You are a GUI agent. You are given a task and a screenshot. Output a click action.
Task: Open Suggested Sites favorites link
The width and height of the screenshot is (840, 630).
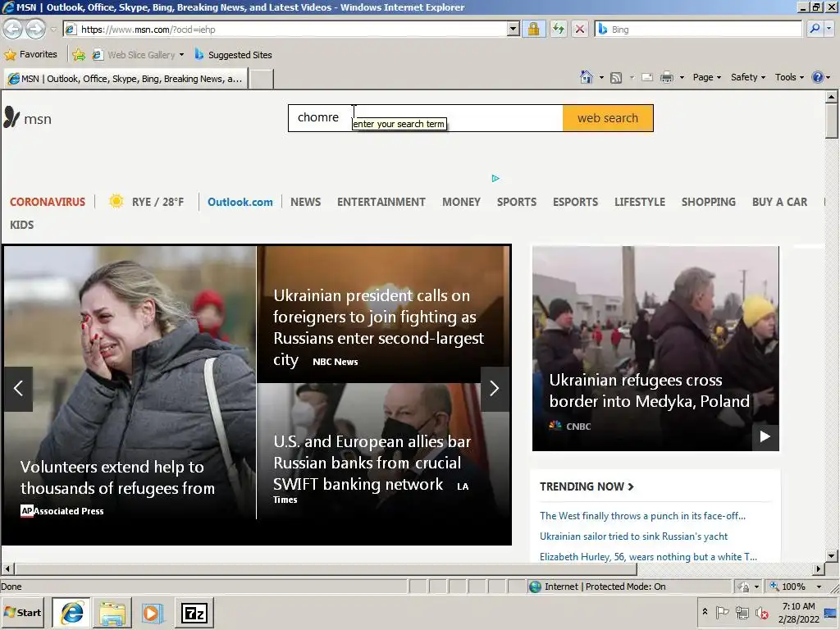click(233, 55)
